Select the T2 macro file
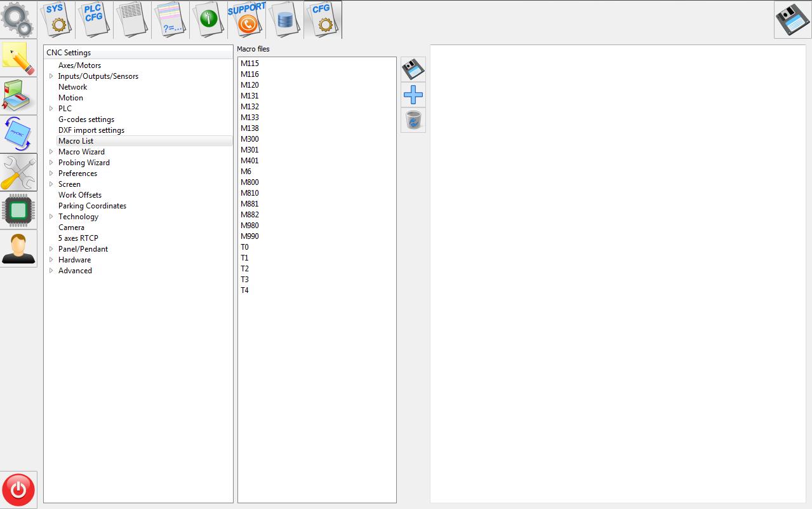Screen dimensions: 812x509 (244, 269)
